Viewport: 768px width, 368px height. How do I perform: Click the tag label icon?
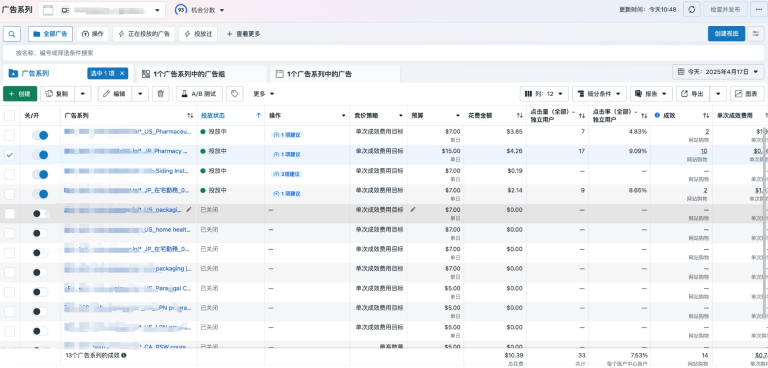click(235, 94)
